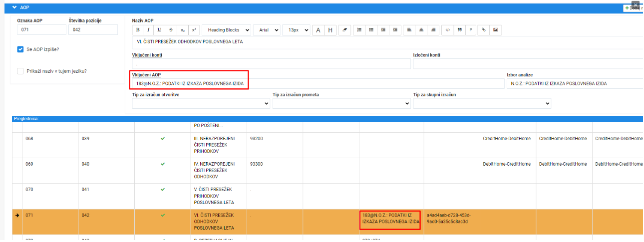Insert a hyperlink with the link icon
The height and width of the screenshot is (242, 644).
click(x=484, y=30)
